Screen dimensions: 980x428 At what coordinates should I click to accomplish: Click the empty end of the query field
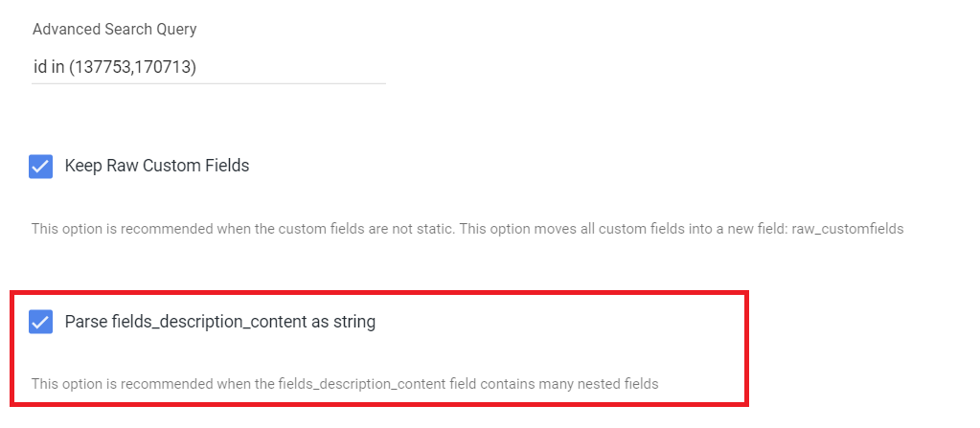click(x=307, y=66)
